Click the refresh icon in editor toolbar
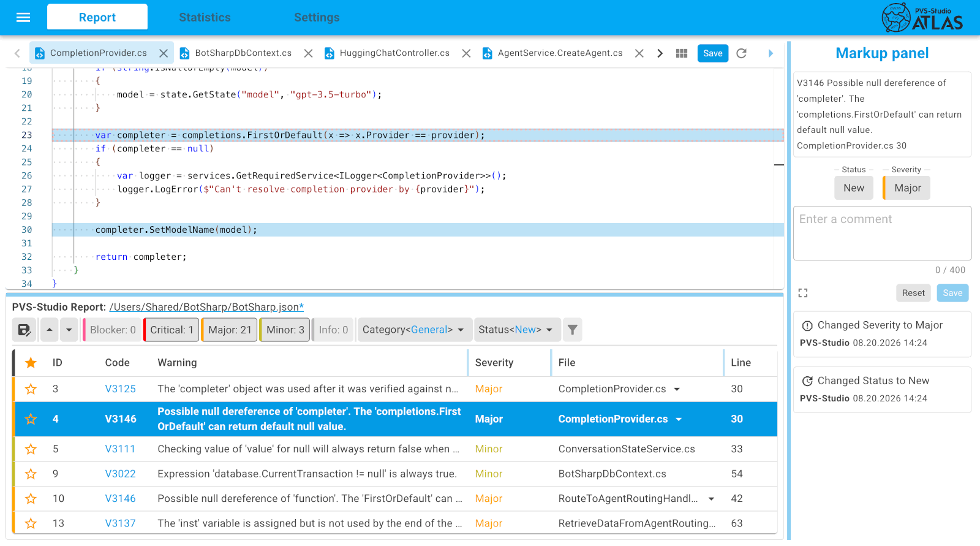Screen dimensions: 980x546 pos(741,53)
